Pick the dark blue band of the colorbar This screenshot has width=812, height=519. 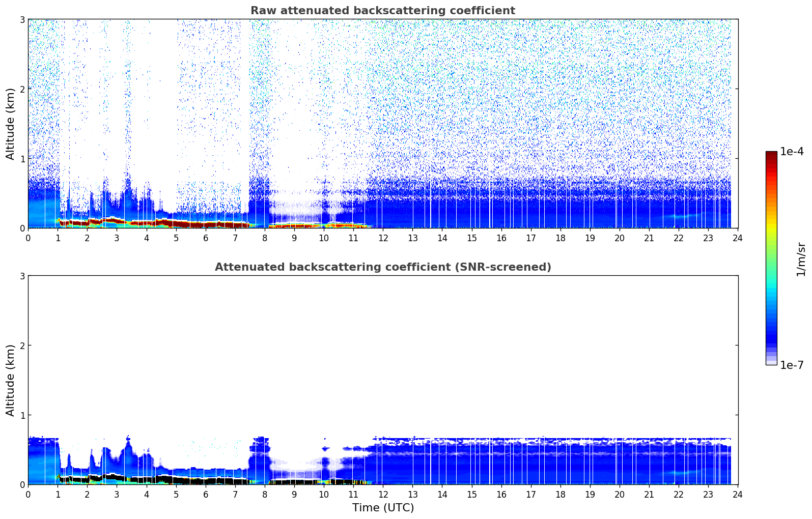(771, 336)
